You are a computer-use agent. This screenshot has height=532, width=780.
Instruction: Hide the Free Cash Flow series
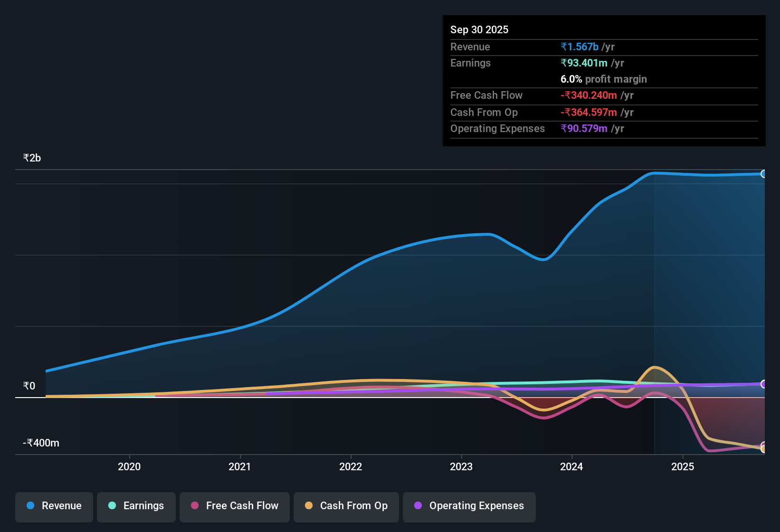[234, 506]
